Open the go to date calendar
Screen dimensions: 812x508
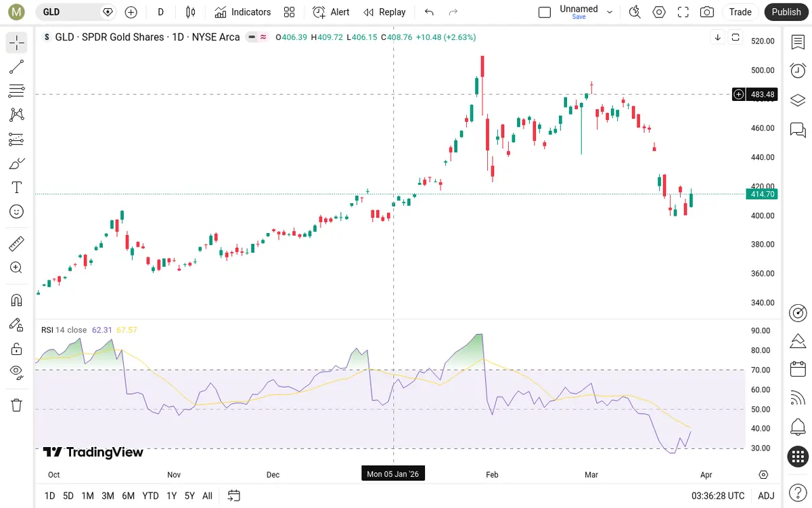(234, 496)
